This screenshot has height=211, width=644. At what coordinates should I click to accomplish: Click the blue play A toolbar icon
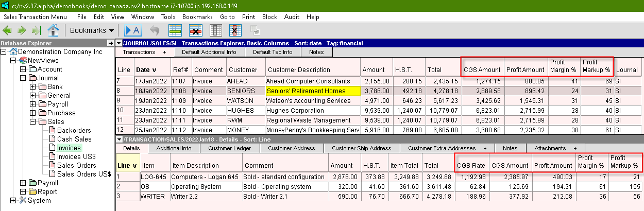tap(133, 30)
